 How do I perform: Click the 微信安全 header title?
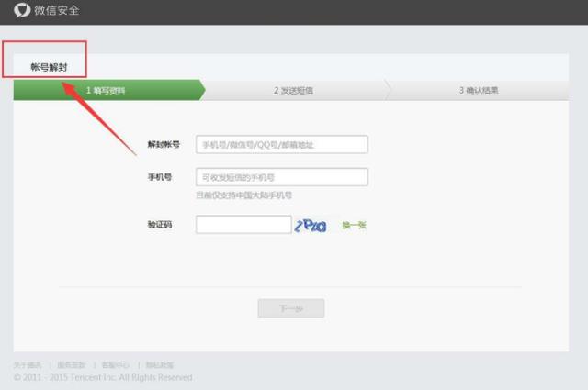coord(56,10)
